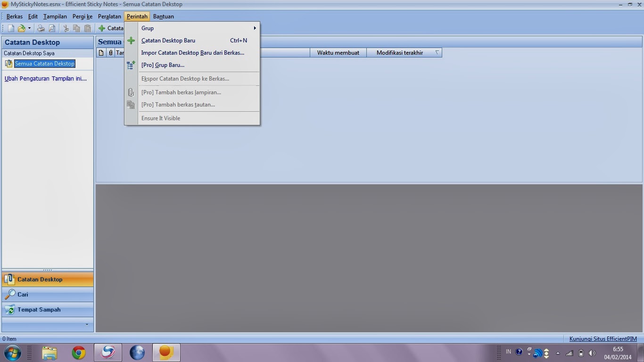Sort by Modifikasi terakhir column

click(x=404, y=53)
